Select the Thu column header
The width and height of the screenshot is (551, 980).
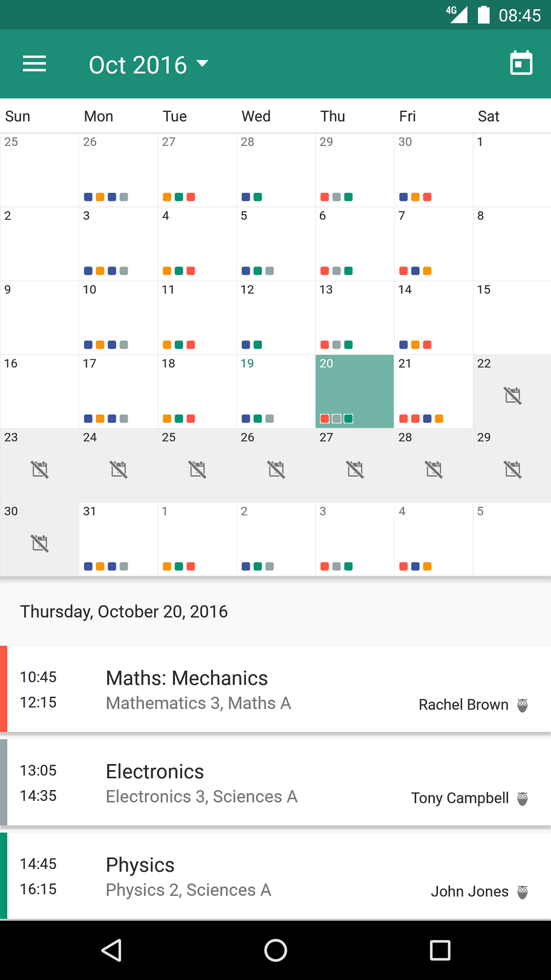click(332, 116)
